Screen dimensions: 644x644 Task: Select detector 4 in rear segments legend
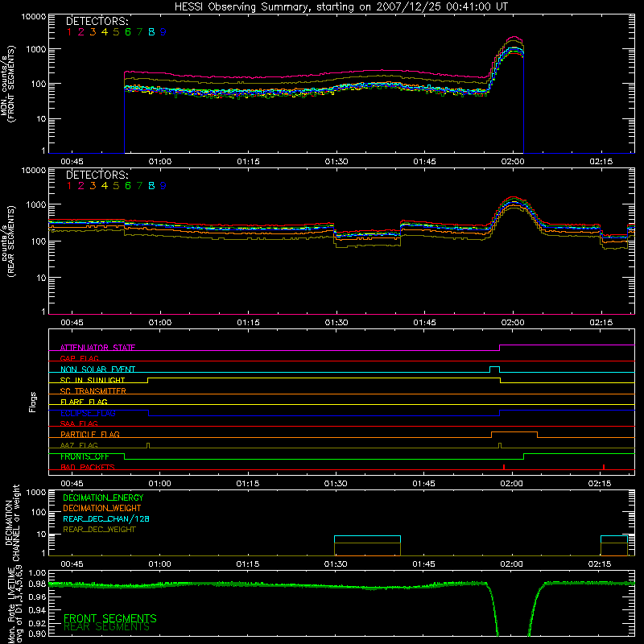click(105, 186)
